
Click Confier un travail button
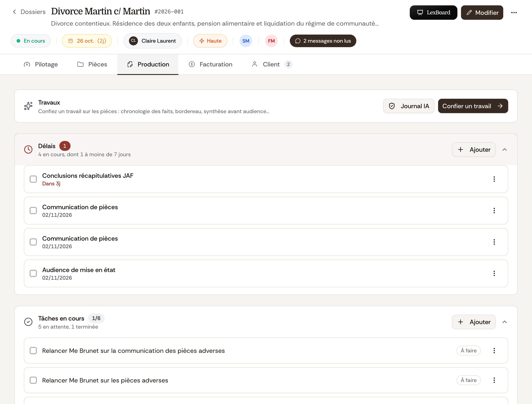pyautogui.click(x=473, y=106)
